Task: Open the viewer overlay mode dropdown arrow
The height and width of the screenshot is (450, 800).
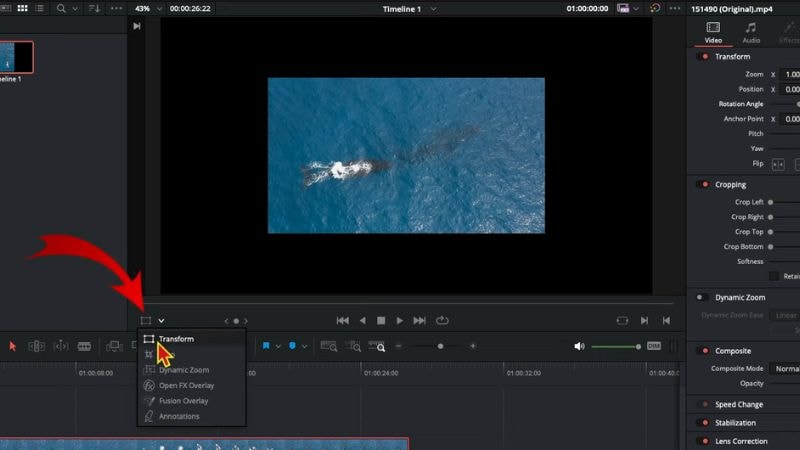Action: point(161,320)
